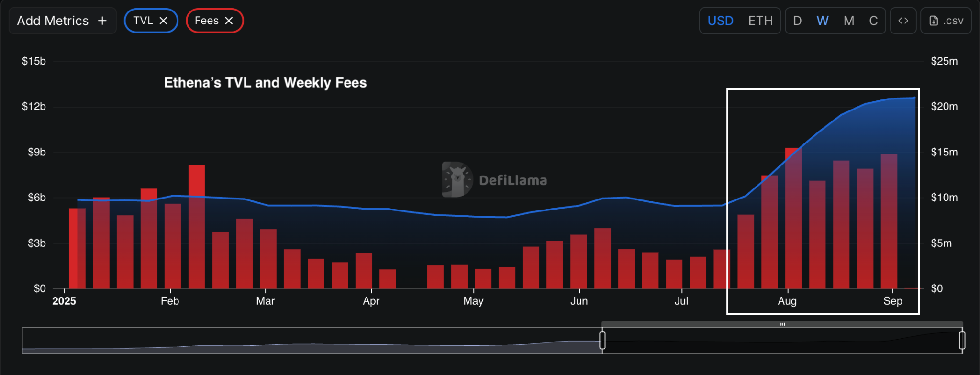Remove the Fees metric using its X
This screenshot has height=375, width=980.
229,21
